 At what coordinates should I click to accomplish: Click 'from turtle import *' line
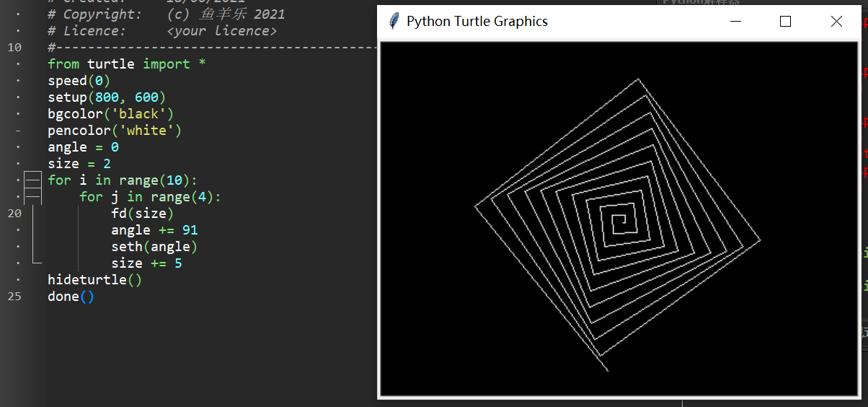pyautogui.click(x=126, y=64)
